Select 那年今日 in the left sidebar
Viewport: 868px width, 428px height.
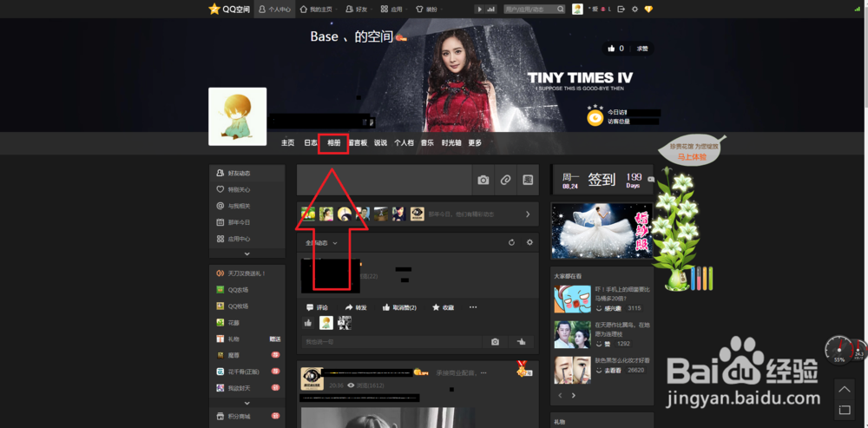pos(247,222)
